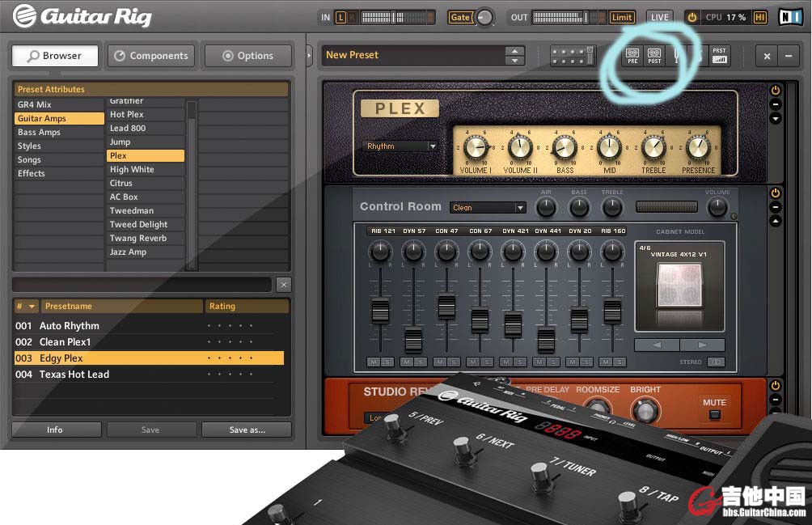This screenshot has width=812, height=525.
Task: Open the PRE tape deck
Action: tap(632, 55)
